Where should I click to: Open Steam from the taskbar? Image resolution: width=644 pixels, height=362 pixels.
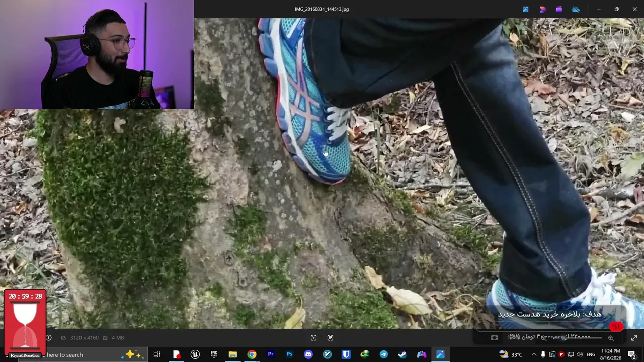pos(403,355)
